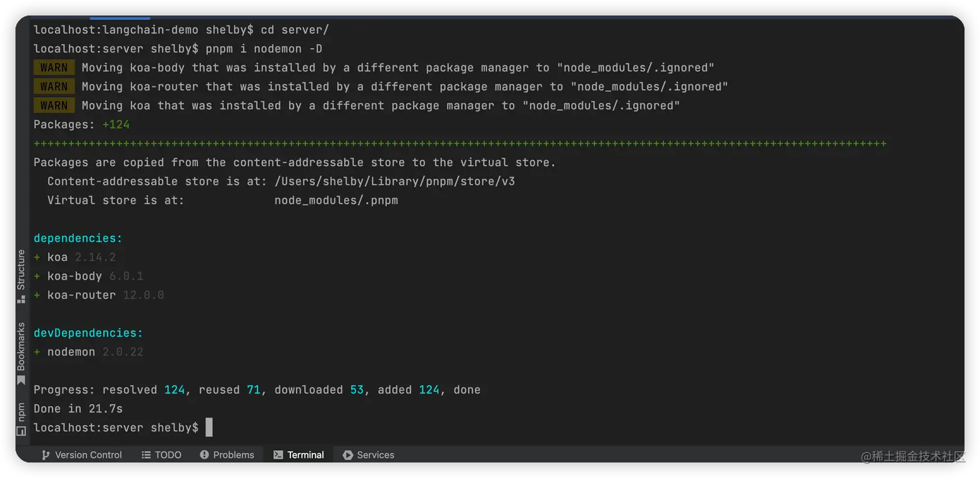
Task: Click the 'node_modules/.pnpm' virtual store path
Action: pos(336,200)
